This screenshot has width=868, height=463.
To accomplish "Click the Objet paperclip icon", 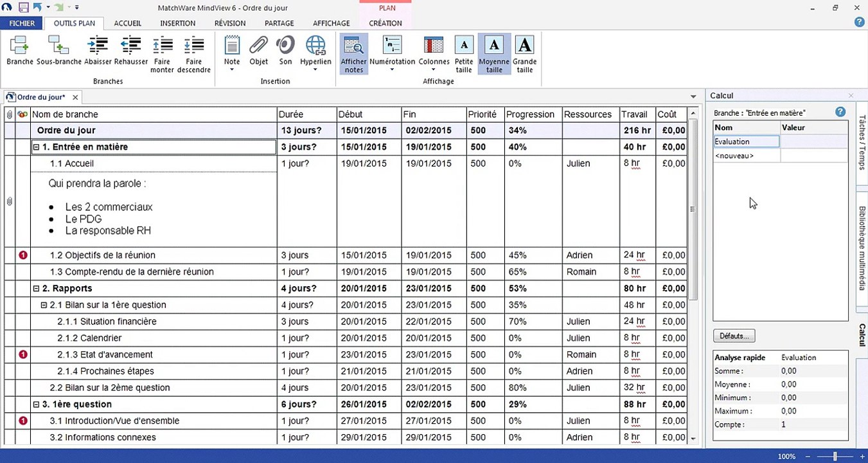I will (x=258, y=50).
